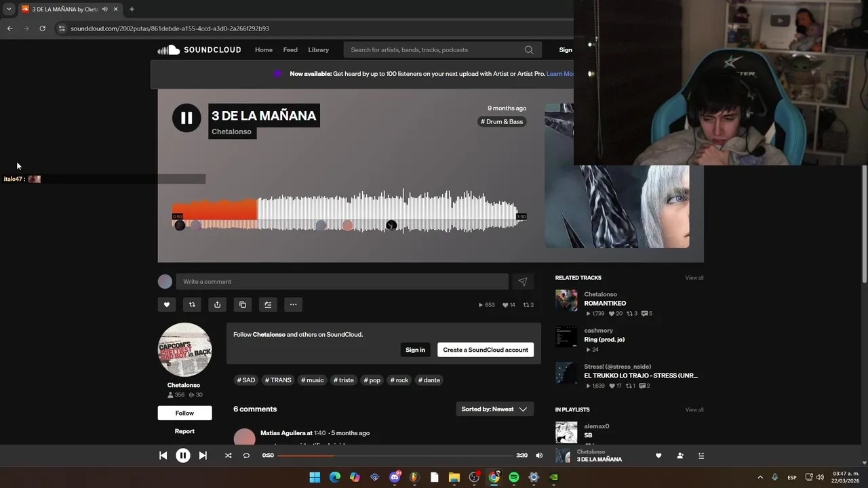Image resolution: width=868 pixels, height=488 pixels.
Task: Reload the page in the browser
Action: pyautogui.click(x=42, y=28)
